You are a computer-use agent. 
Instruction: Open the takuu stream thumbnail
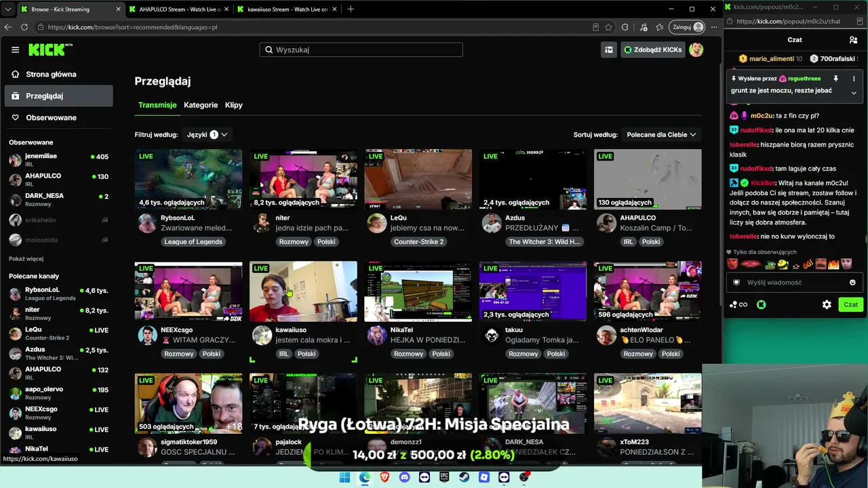pyautogui.click(x=533, y=291)
